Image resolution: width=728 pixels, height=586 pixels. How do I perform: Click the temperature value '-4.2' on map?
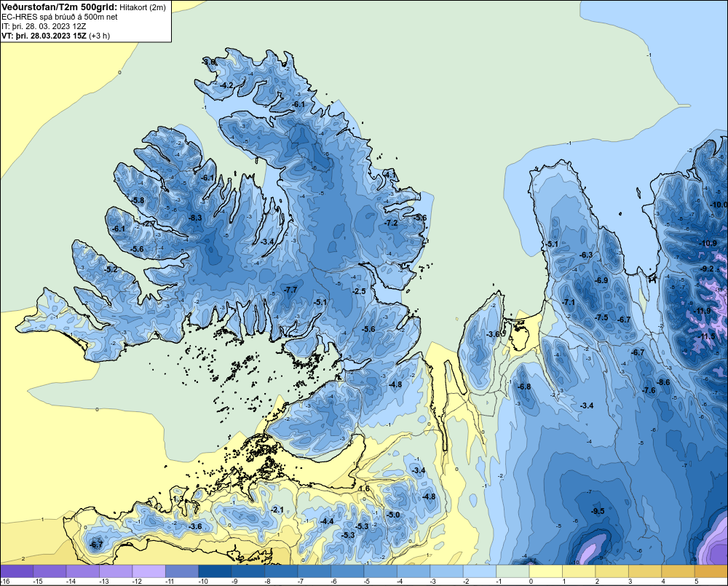[x=226, y=85]
